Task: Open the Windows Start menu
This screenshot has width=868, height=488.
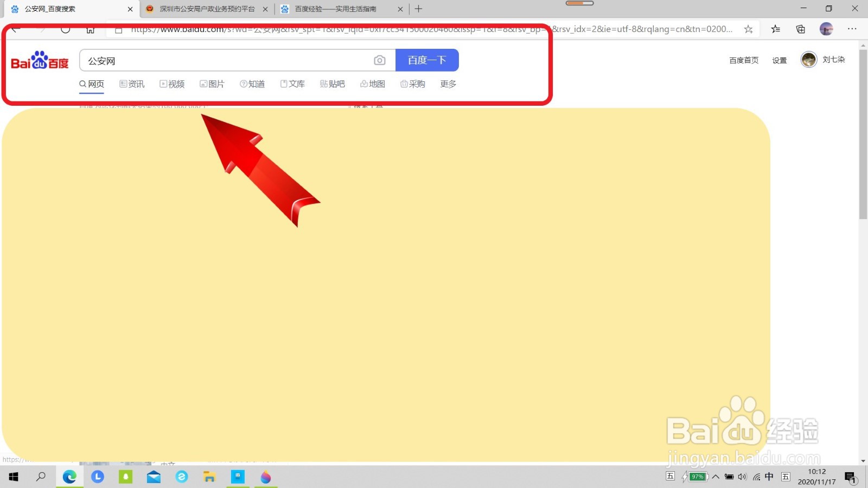Action: pos(14,477)
